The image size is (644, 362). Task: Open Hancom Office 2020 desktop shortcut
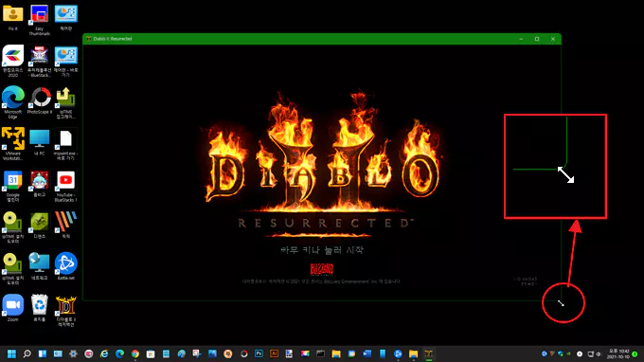[x=12, y=61]
